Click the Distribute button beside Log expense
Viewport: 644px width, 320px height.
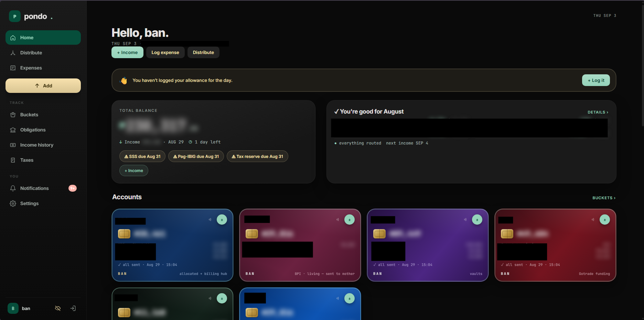pyautogui.click(x=203, y=52)
